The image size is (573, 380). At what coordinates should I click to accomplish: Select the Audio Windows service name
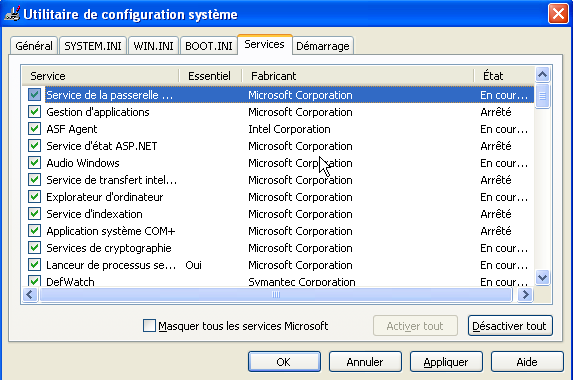click(x=83, y=163)
